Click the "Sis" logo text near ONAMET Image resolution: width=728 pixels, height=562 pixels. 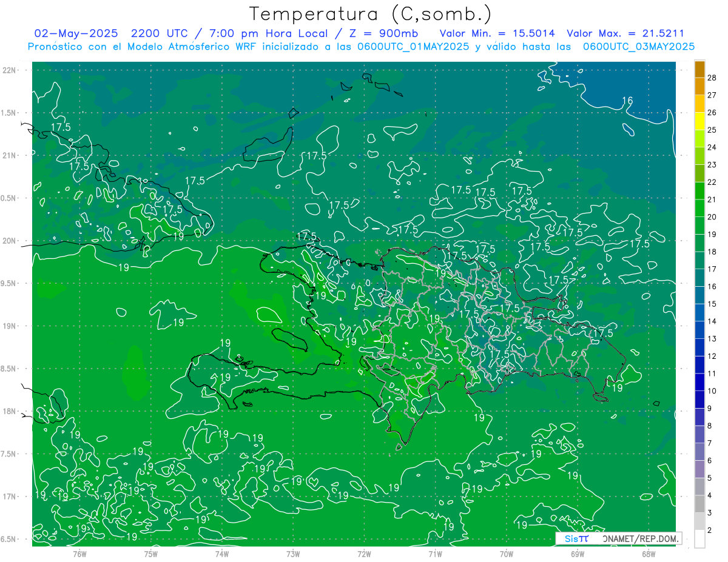[571, 538]
